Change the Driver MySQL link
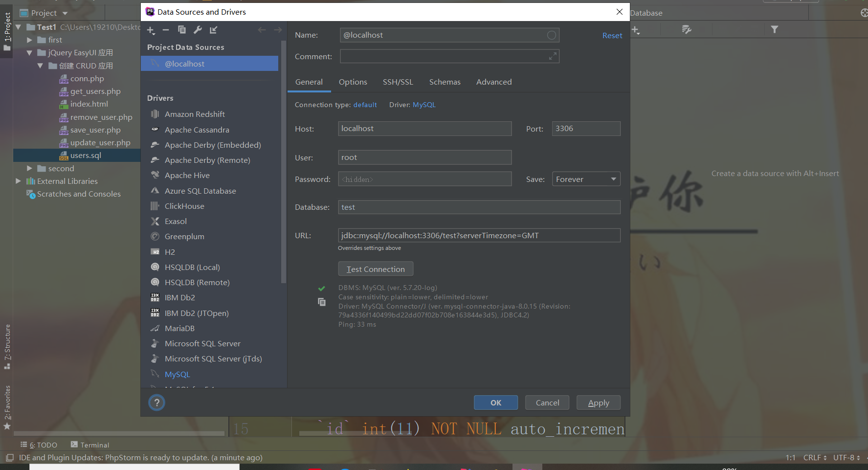Screen dimensions: 868x470 pyautogui.click(x=424, y=105)
